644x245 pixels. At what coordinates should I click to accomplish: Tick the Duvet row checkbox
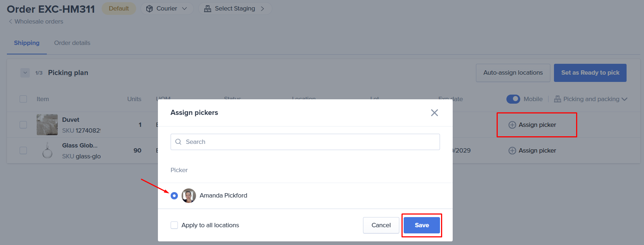23,125
